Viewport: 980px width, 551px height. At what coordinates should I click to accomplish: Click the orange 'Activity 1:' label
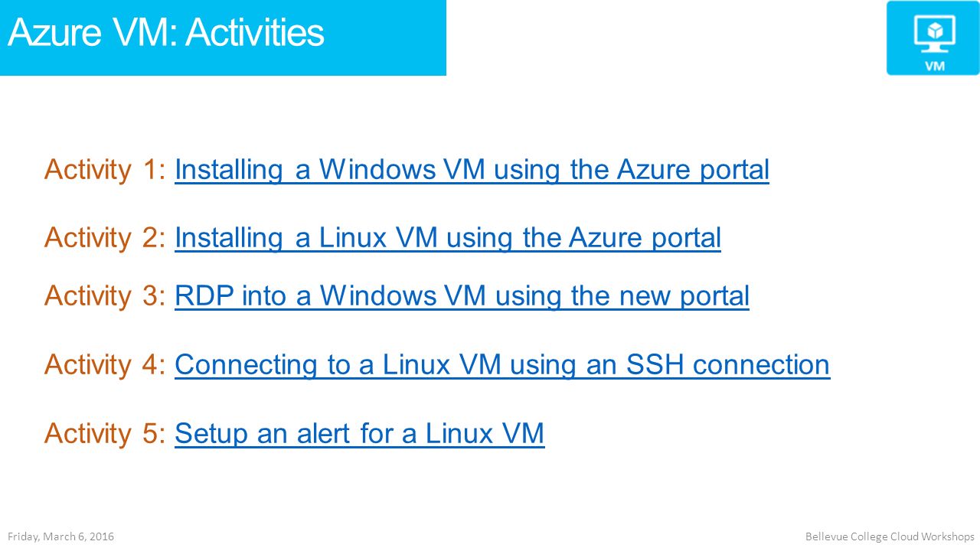[106, 170]
